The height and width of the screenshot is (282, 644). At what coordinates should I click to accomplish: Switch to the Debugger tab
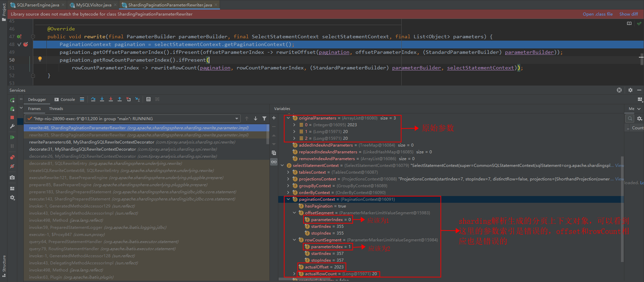tap(37, 100)
